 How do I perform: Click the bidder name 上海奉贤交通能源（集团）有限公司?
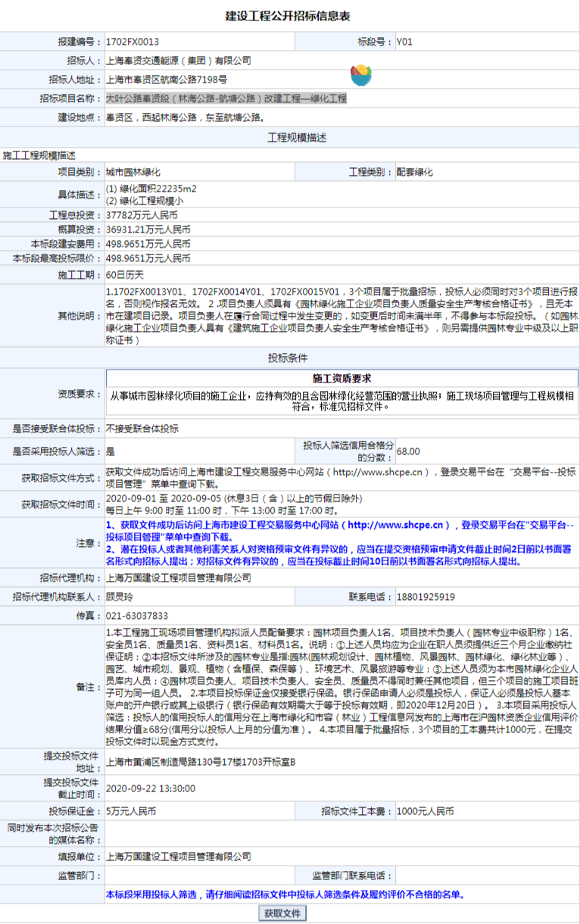[x=178, y=61]
